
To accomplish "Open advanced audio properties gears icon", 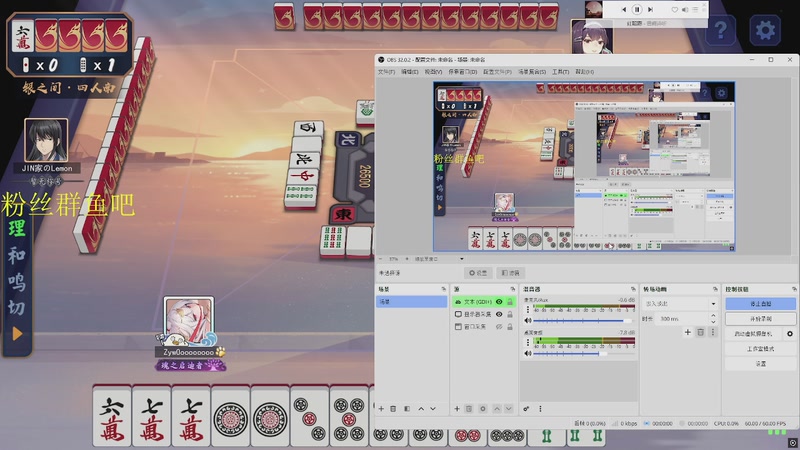I will [526, 409].
